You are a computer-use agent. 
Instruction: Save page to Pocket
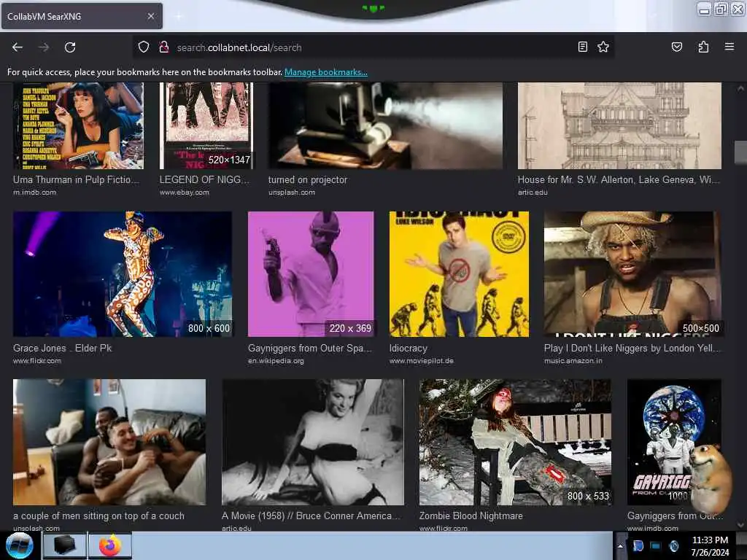pos(676,47)
